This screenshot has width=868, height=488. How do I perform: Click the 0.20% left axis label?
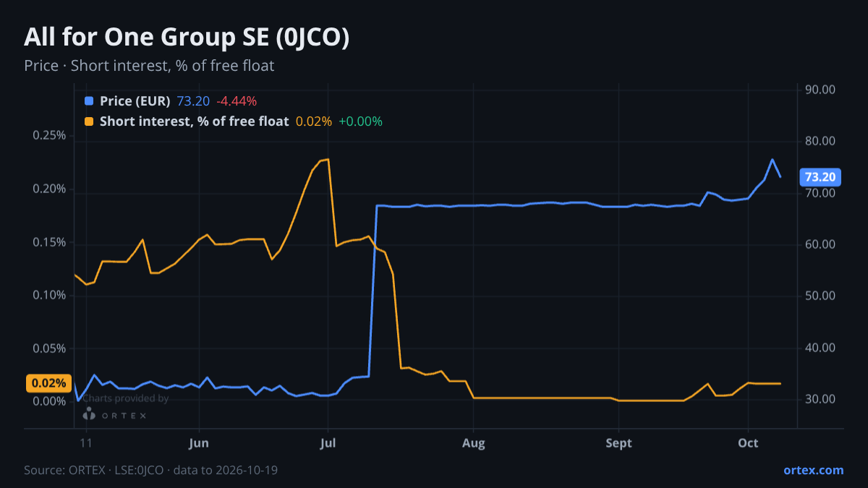click(49, 189)
